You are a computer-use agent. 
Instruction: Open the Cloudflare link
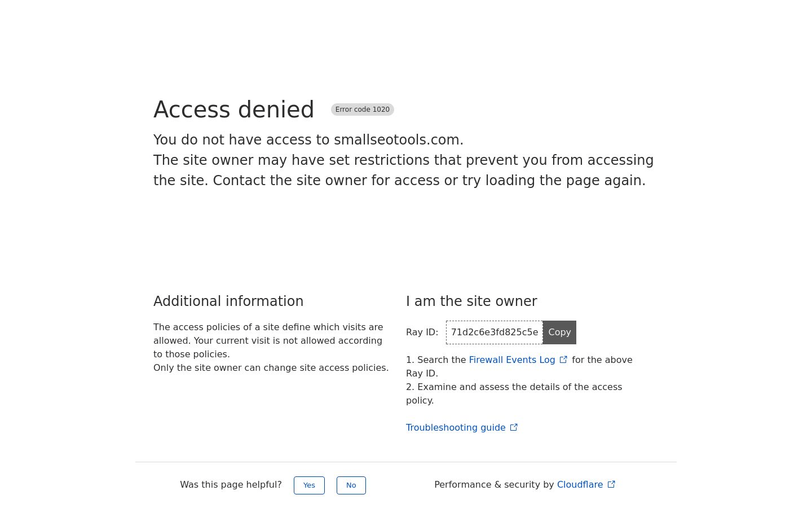(x=580, y=485)
